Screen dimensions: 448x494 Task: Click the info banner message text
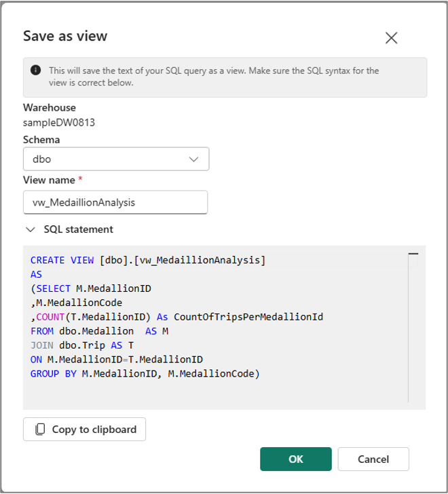click(x=214, y=77)
